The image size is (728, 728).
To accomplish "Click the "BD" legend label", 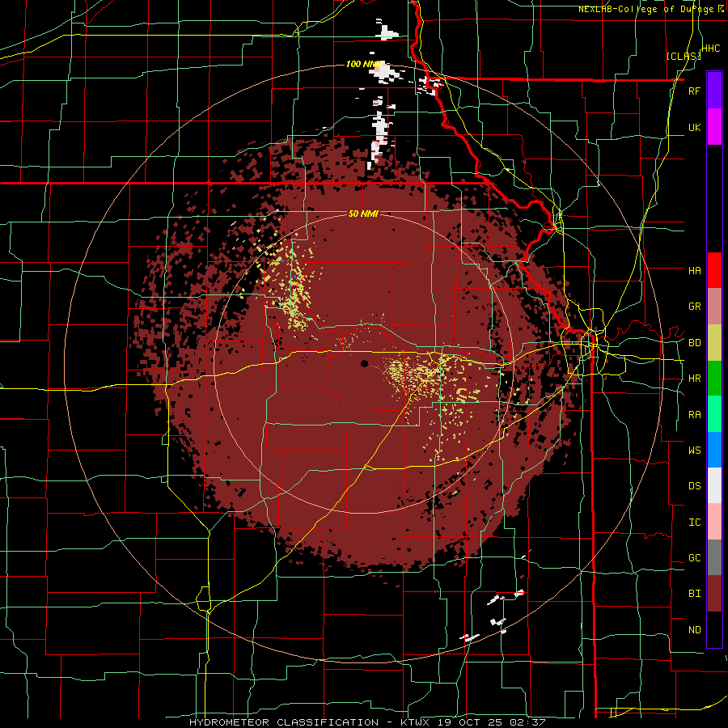I will point(694,343).
